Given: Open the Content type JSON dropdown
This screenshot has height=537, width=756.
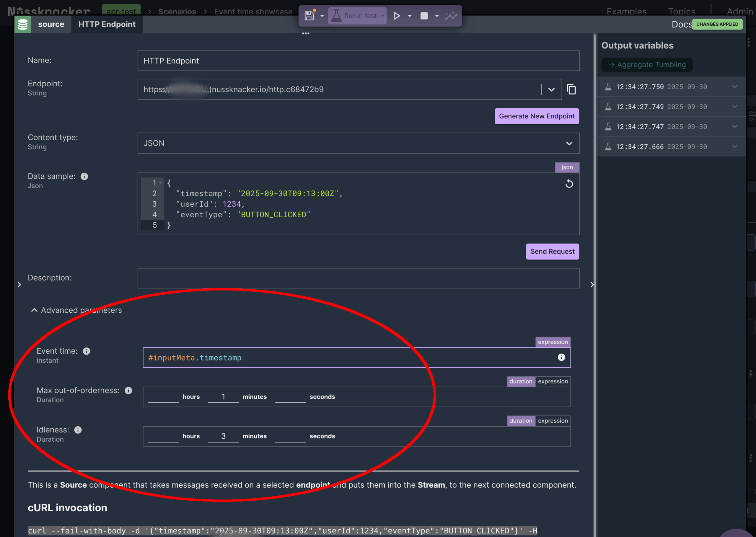Looking at the screenshot, I should (569, 143).
